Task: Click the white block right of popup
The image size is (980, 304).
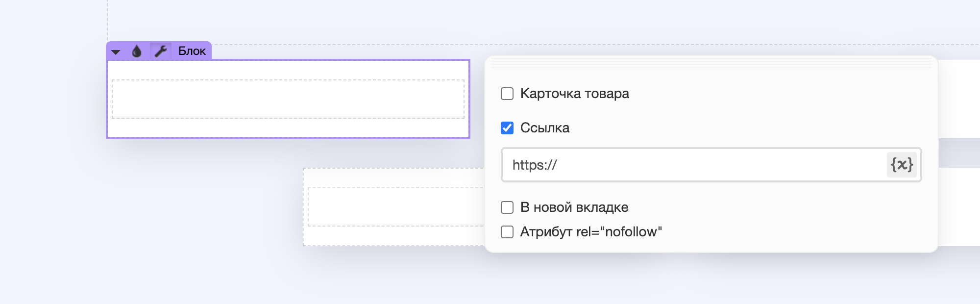Action: click(958, 98)
